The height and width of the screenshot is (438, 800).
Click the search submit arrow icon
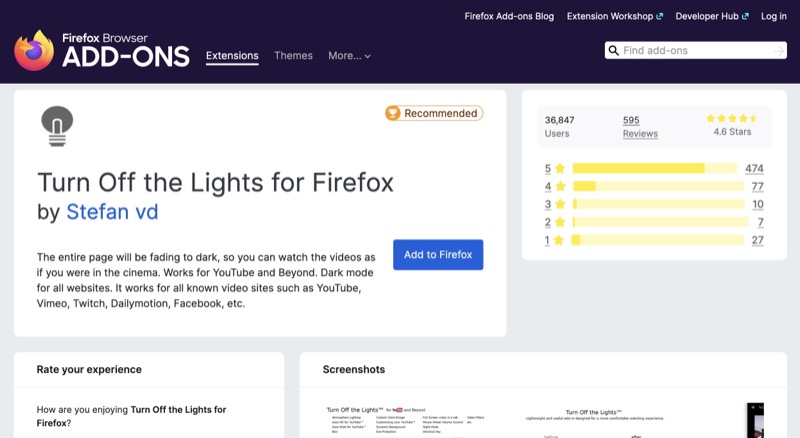click(x=779, y=51)
